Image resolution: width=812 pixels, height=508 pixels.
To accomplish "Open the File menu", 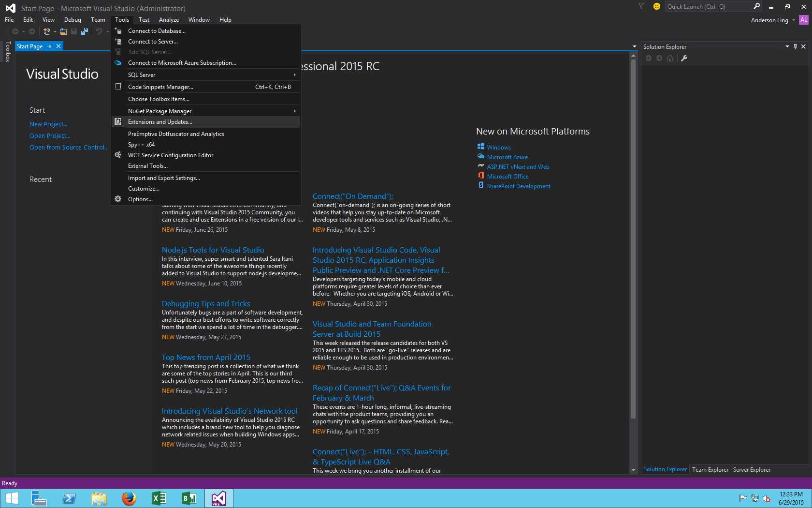I will [9, 20].
